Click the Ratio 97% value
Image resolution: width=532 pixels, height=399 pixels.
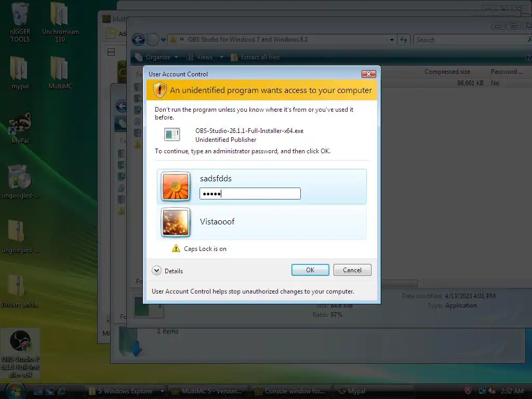pyautogui.click(x=336, y=314)
